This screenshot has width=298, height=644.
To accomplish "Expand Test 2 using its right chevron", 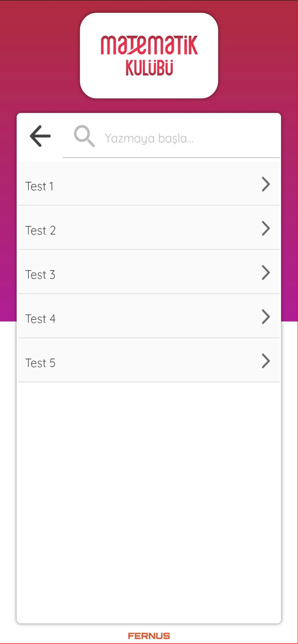I will [266, 229].
